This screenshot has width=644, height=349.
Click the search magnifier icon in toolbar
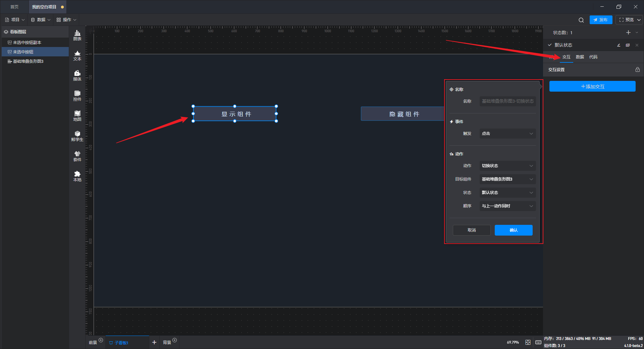coord(581,20)
